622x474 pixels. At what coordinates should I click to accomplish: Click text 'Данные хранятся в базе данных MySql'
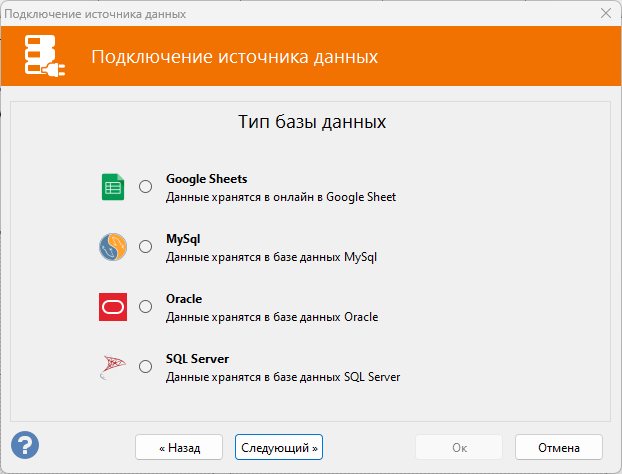coord(271,257)
